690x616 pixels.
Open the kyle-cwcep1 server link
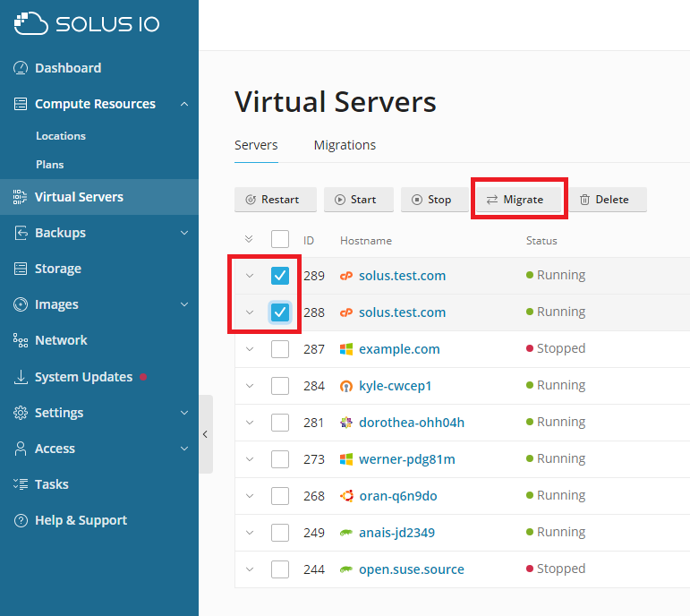[396, 386]
